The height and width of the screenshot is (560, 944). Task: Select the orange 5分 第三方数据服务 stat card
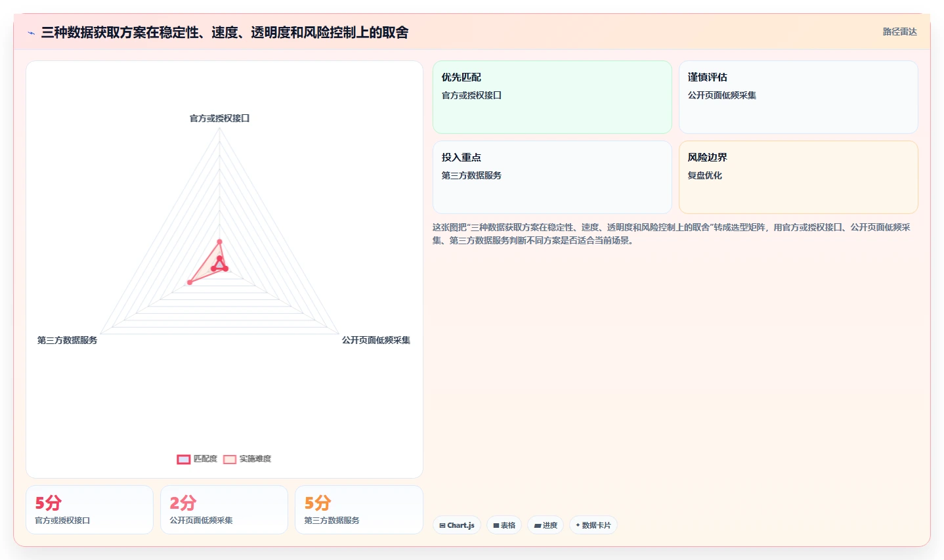click(x=359, y=510)
